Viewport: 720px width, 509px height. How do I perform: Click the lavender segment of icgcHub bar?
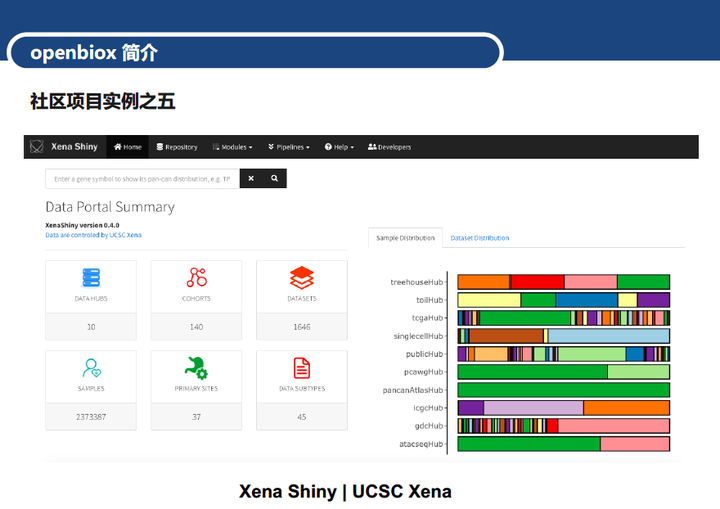point(534,408)
